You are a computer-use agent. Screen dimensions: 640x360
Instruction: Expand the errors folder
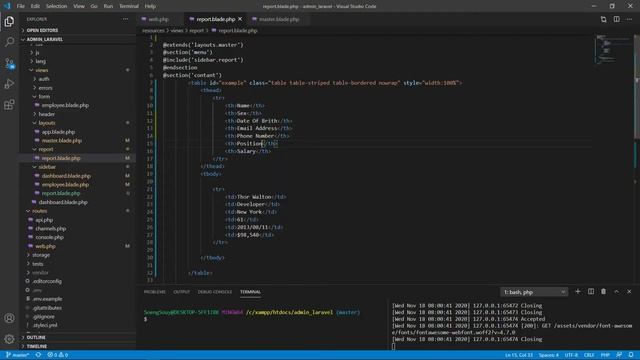point(45,88)
